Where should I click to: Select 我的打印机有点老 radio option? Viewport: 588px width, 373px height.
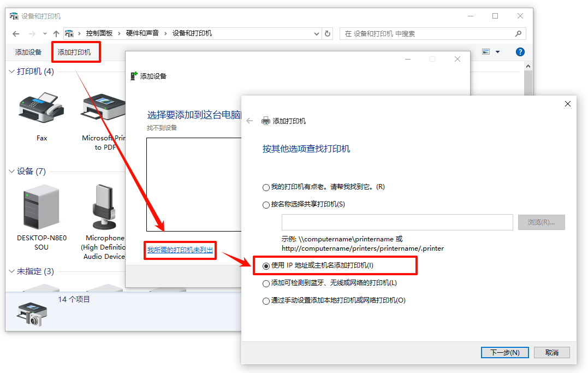(x=266, y=187)
